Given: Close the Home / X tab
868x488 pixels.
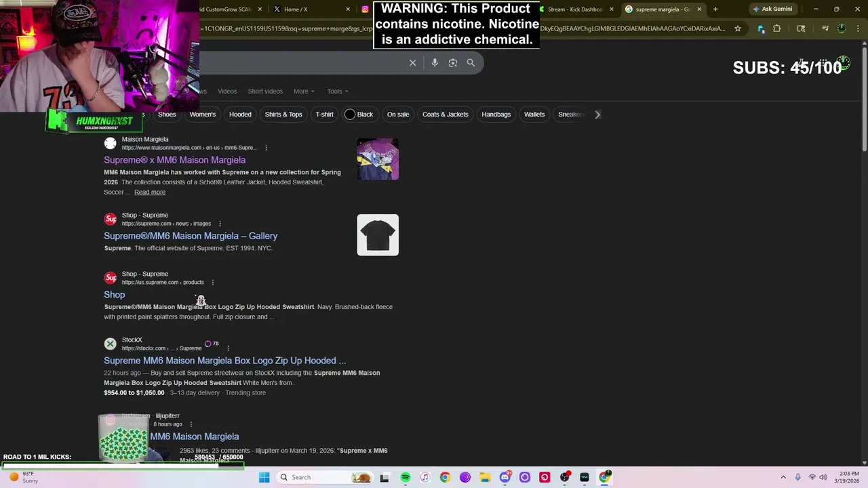Looking at the screenshot, I should coord(349,9).
